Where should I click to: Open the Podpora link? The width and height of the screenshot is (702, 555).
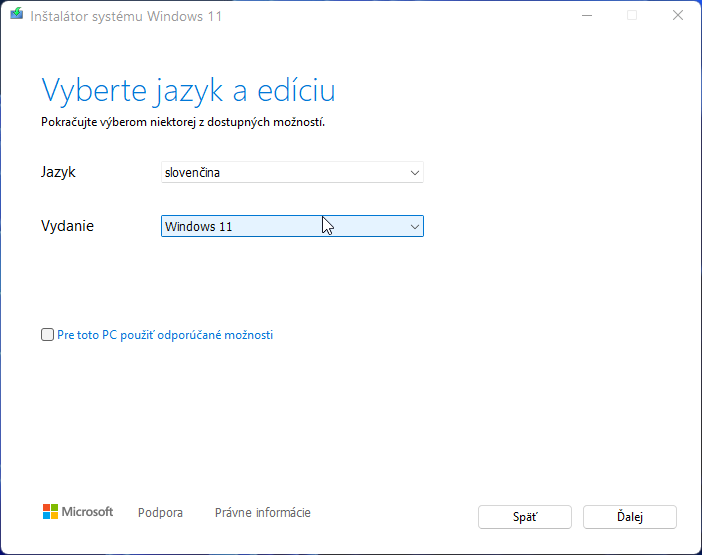(x=160, y=512)
